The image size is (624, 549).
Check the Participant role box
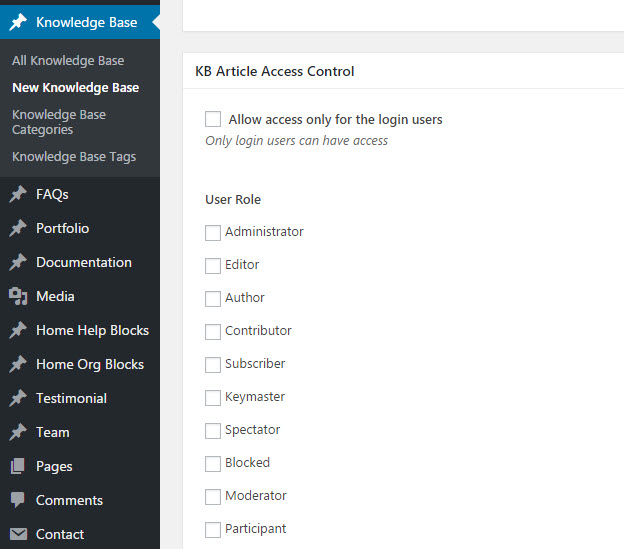(x=213, y=529)
